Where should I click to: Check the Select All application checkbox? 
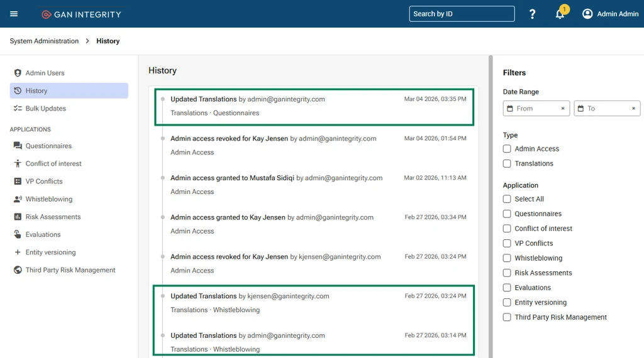click(x=508, y=199)
